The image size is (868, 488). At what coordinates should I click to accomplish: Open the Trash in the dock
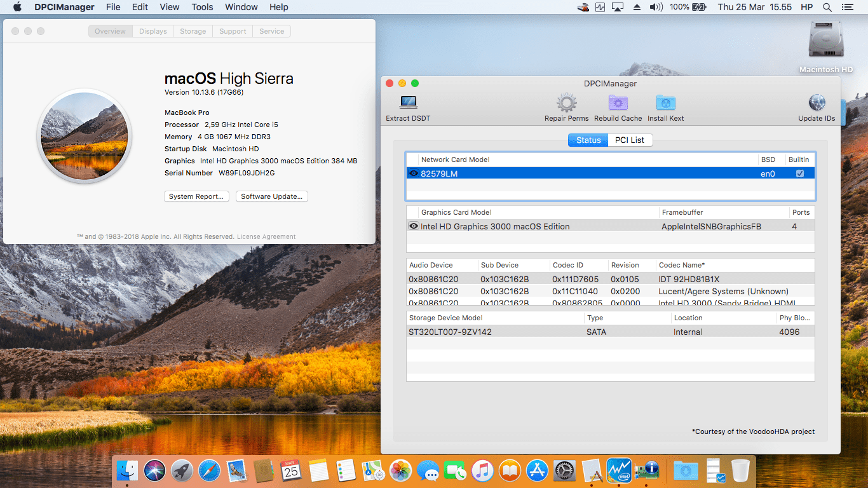click(740, 471)
